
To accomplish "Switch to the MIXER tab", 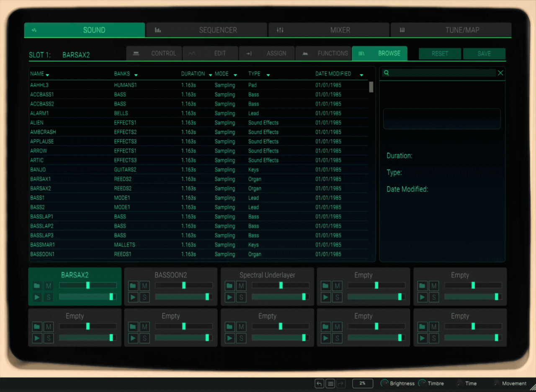I will [329, 30].
